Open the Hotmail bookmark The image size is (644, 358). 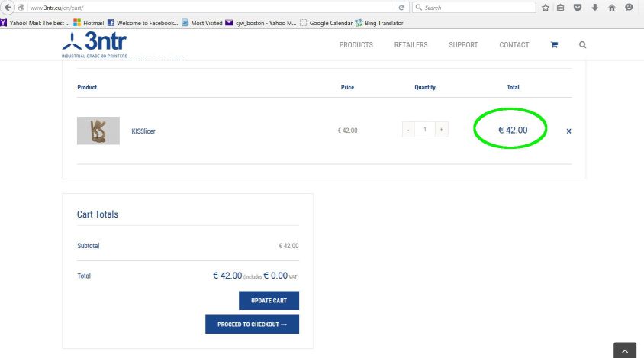[x=89, y=23]
